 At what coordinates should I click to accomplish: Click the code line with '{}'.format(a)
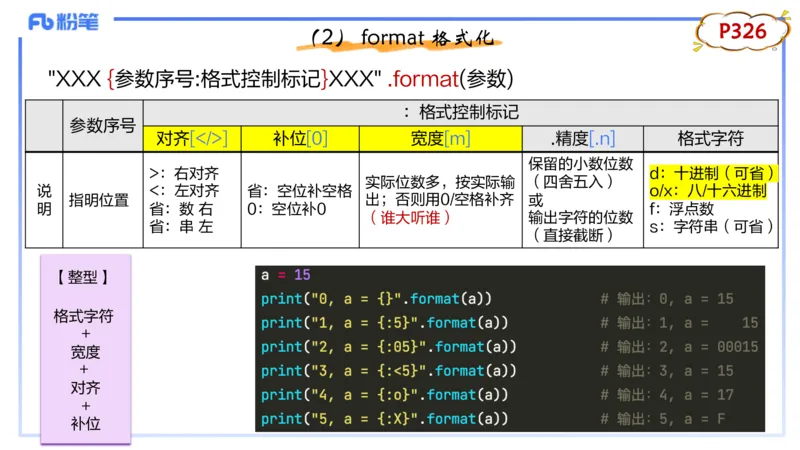376,298
